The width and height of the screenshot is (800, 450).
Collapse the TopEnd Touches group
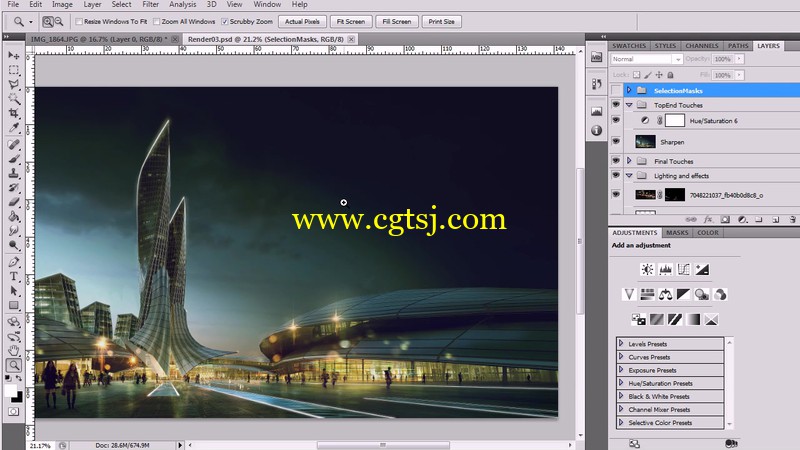click(x=629, y=105)
